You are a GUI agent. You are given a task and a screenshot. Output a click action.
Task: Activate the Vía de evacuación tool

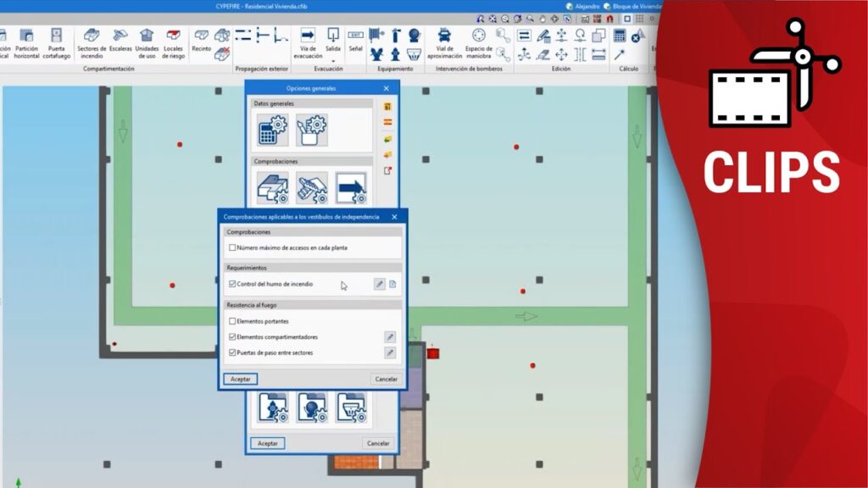tap(308, 42)
